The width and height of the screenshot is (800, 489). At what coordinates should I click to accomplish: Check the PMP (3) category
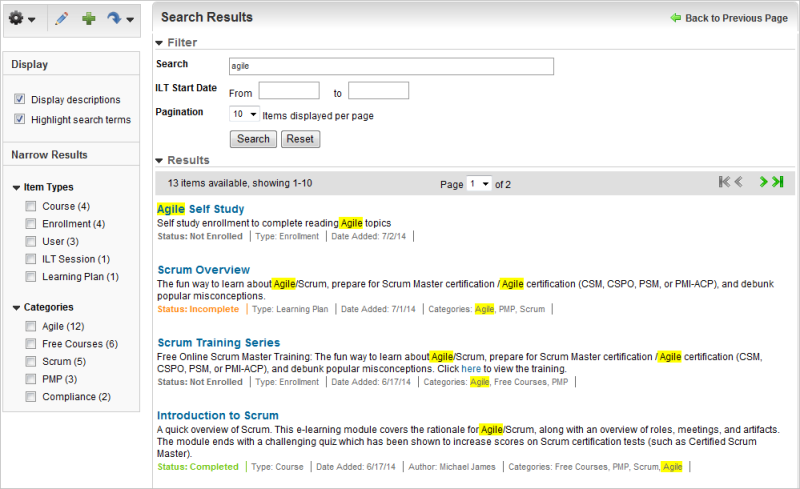31,379
